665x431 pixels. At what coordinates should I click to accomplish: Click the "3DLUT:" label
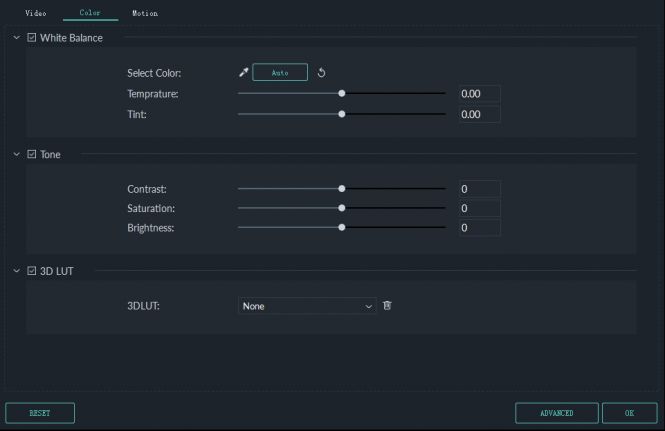(143, 306)
